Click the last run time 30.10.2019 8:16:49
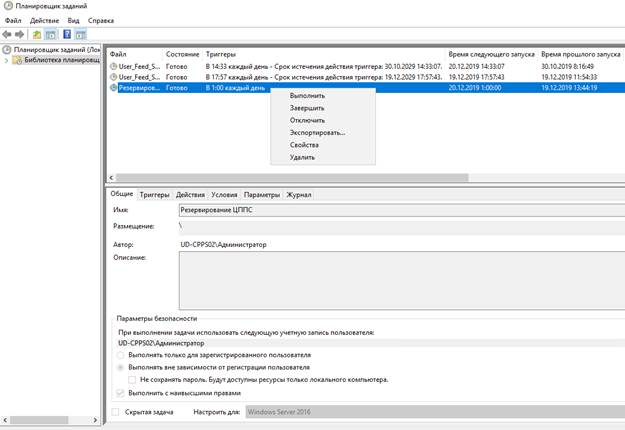 (x=568, y=67)
